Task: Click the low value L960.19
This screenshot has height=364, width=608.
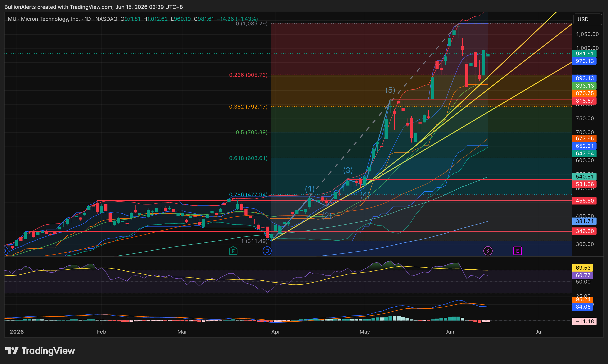Action: click(181, 19)
